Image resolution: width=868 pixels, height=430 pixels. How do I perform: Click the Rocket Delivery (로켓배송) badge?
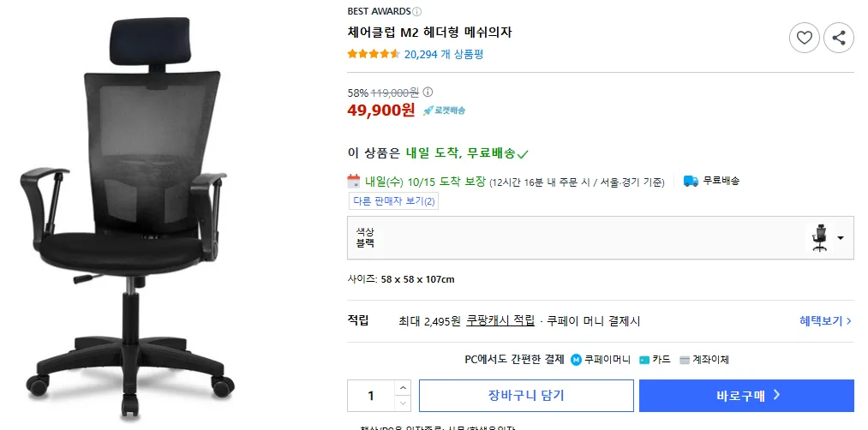[444, 110]
